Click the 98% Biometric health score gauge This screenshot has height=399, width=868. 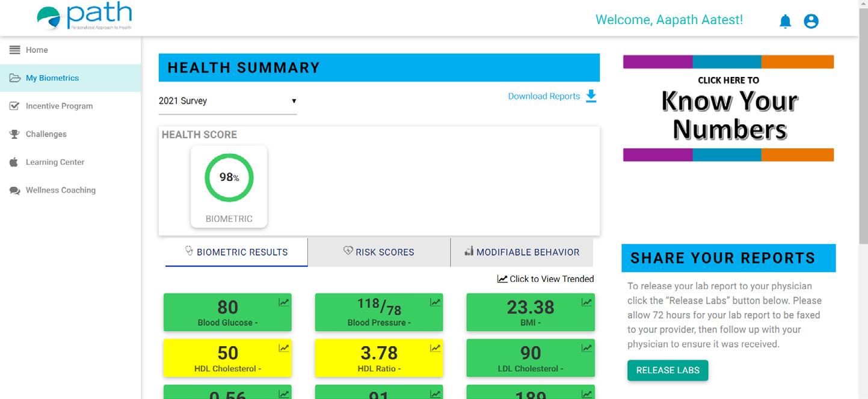pyautogui.click(x=229, y=178)
